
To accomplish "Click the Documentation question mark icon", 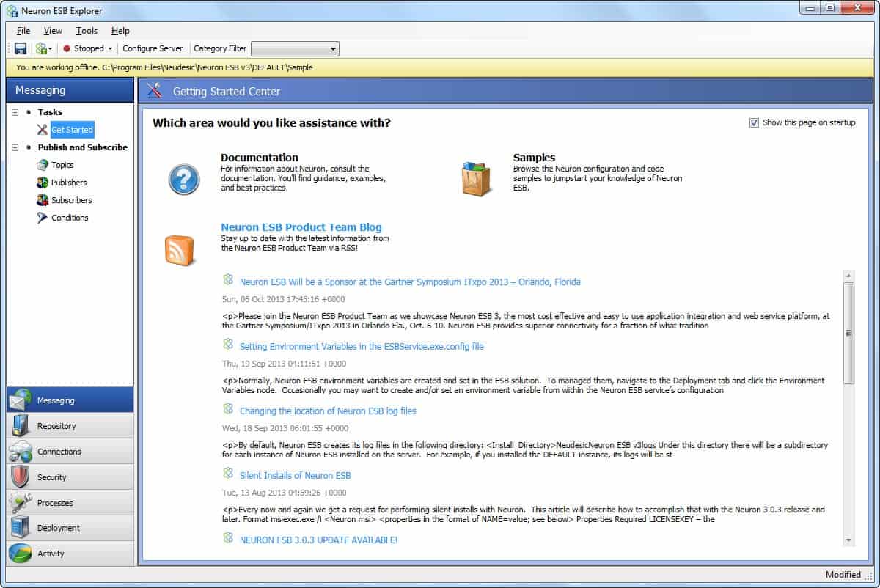I will coord(183,179).
